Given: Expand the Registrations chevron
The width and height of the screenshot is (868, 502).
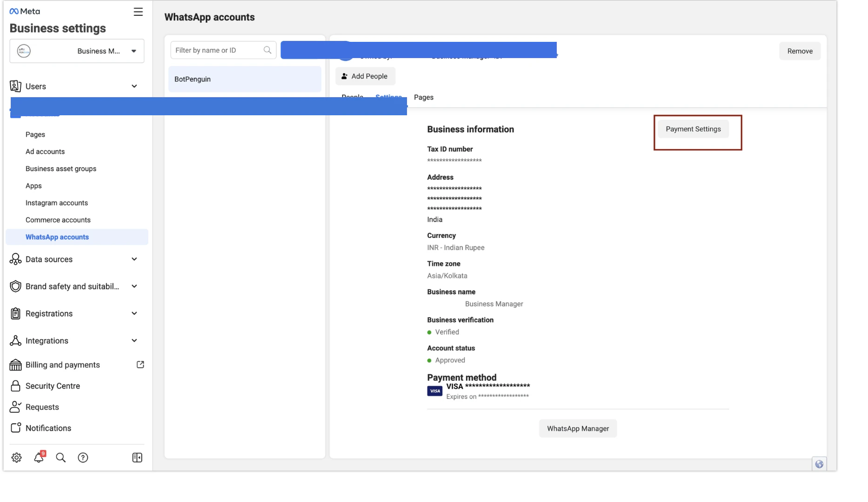Looking at the screenshot, I should tap(134, 314).
